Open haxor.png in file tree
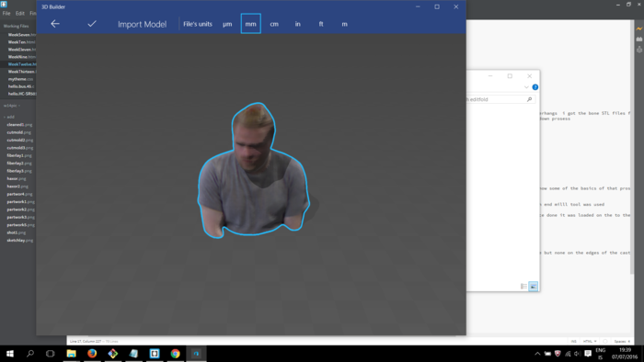 (x=16, y=179)
